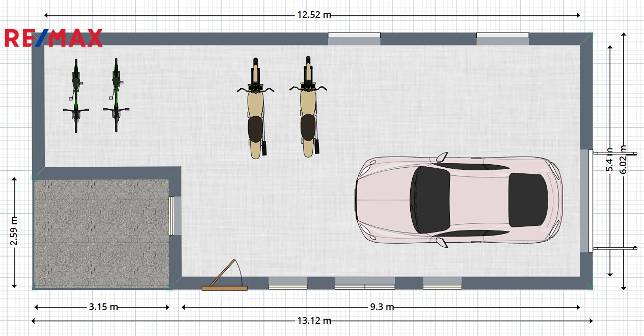
Task: Select the pink car in the garage
Action: (x=459, y=200)
